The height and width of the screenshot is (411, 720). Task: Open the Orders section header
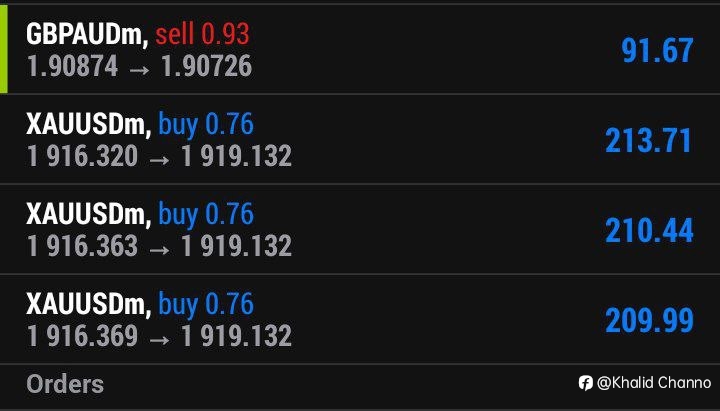click(65, 384)
